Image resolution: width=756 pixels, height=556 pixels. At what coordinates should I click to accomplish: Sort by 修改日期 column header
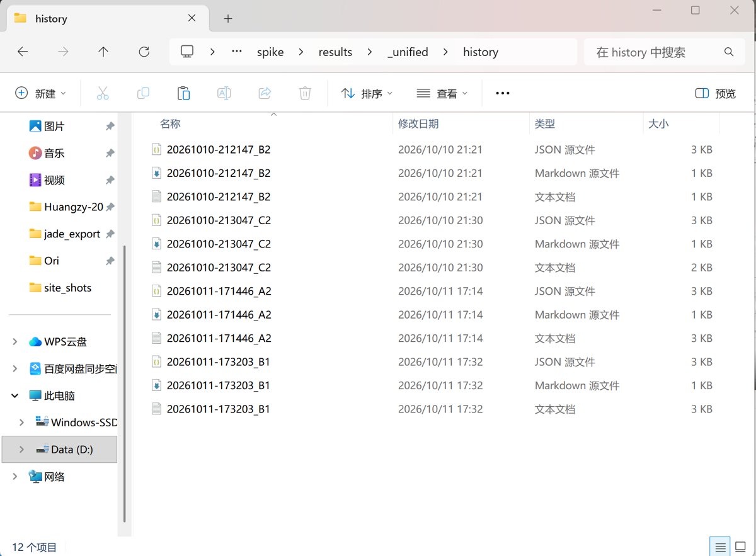click(418, 124)
